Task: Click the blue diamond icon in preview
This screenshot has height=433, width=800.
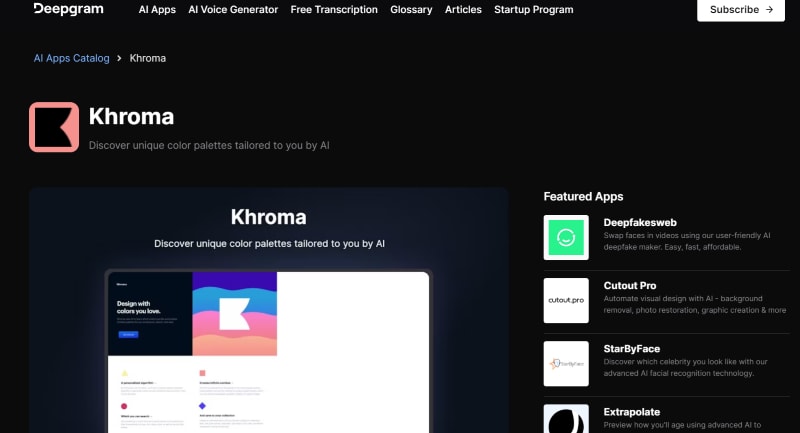Action: [x=202, y=406]
